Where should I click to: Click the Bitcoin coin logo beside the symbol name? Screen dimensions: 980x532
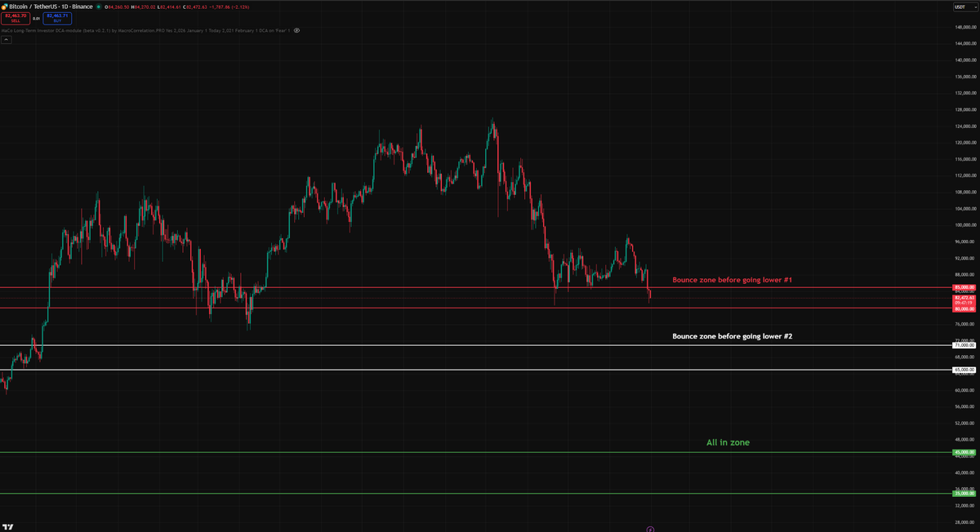pos(5,6)
